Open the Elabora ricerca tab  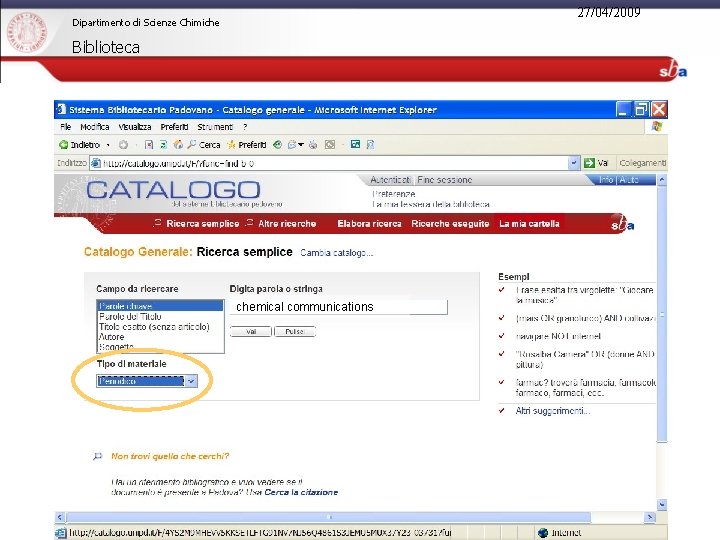[369, 224]
